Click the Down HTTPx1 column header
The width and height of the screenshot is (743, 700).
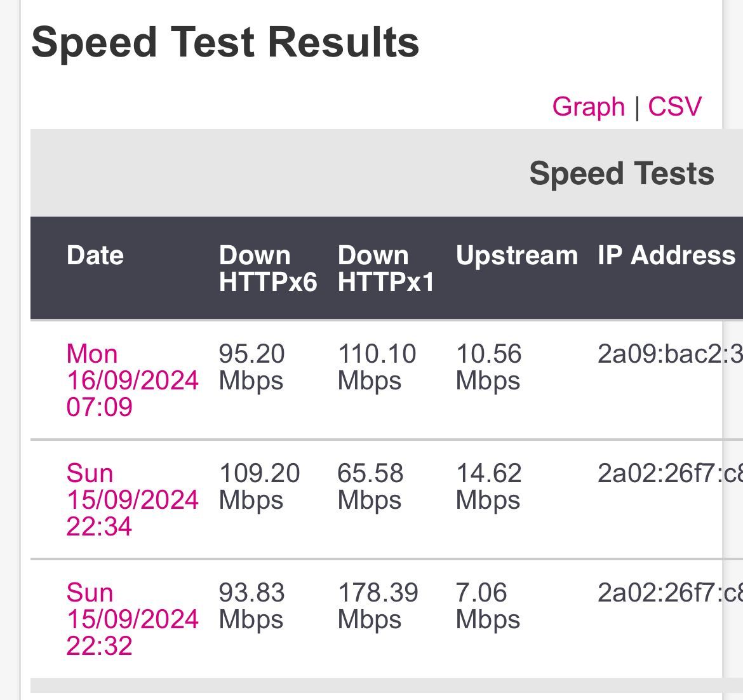pyautogui.click(x=385, y=269)
